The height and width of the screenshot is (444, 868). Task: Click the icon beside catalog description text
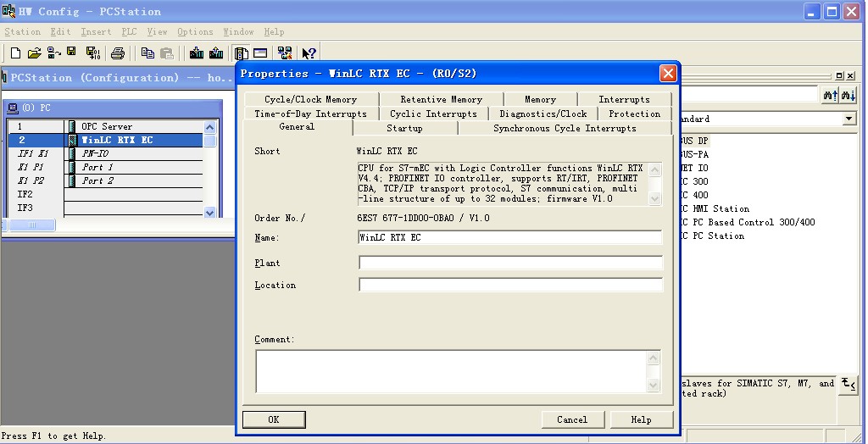pos(849,384)
